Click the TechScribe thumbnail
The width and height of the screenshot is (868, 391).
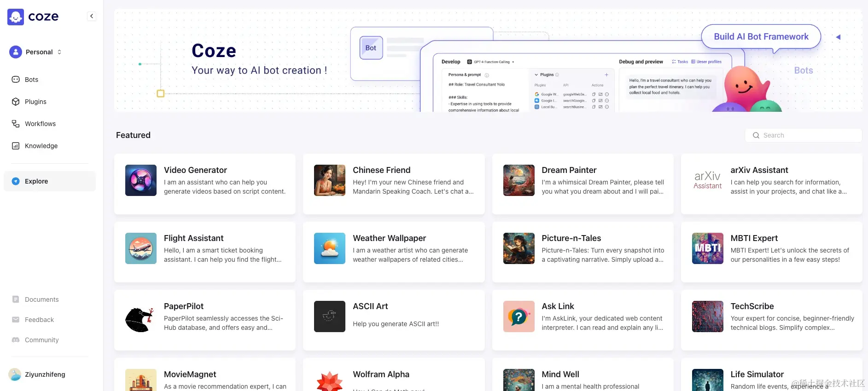[x=708, y=316]
